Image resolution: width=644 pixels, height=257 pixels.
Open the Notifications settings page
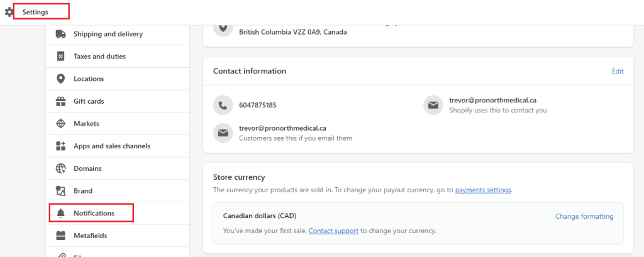pyautogui.click(x=94, y=213)
